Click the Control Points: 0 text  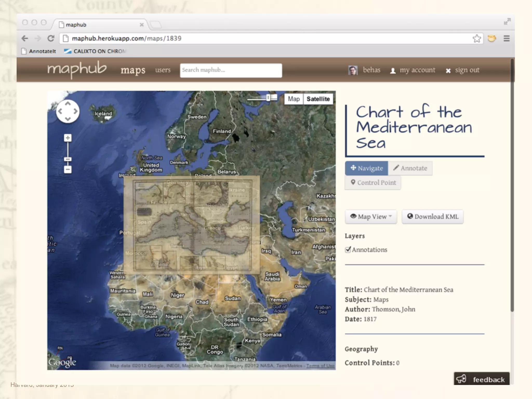coord(372,363)
